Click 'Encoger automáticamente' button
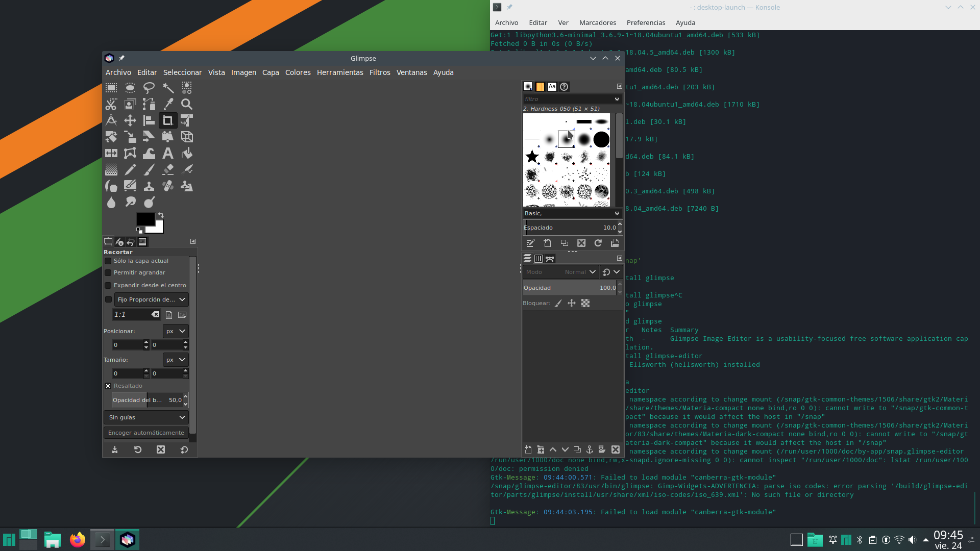980x551 pixels. (146, 433)
